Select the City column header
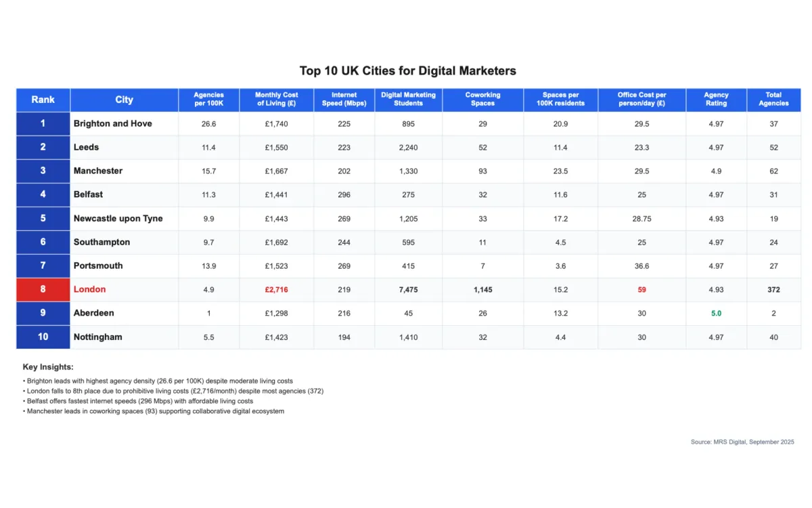 [124, 99]
